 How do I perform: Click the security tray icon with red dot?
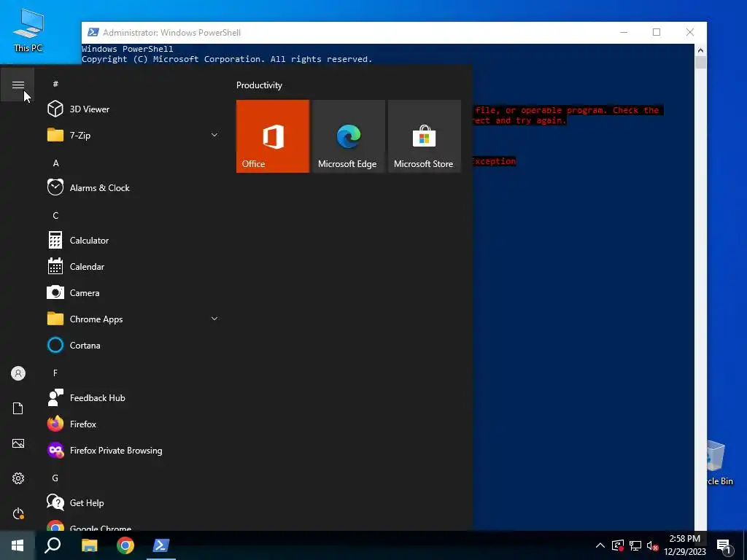618,545
